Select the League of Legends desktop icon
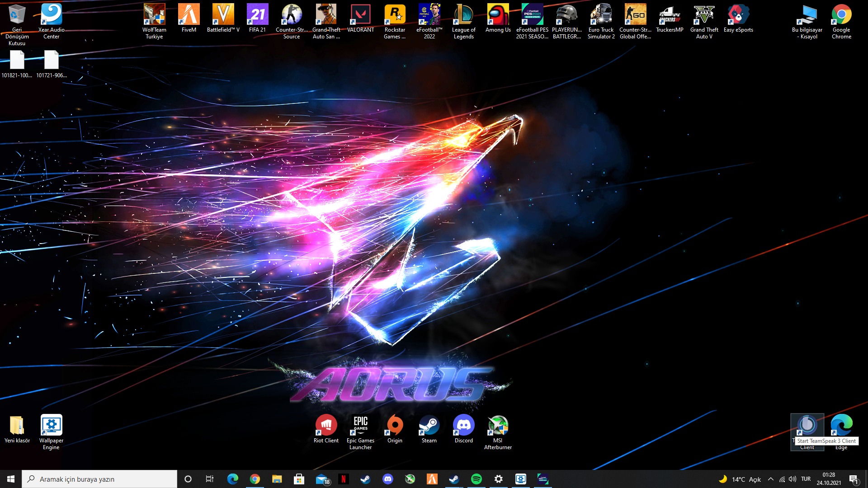 point(463,21)
